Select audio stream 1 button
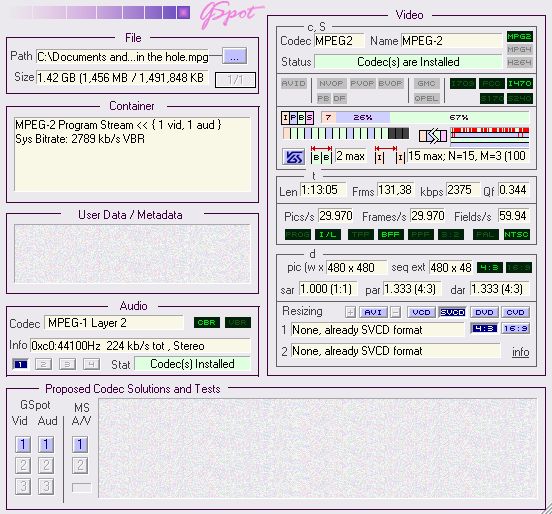 (x=20, y=364)
